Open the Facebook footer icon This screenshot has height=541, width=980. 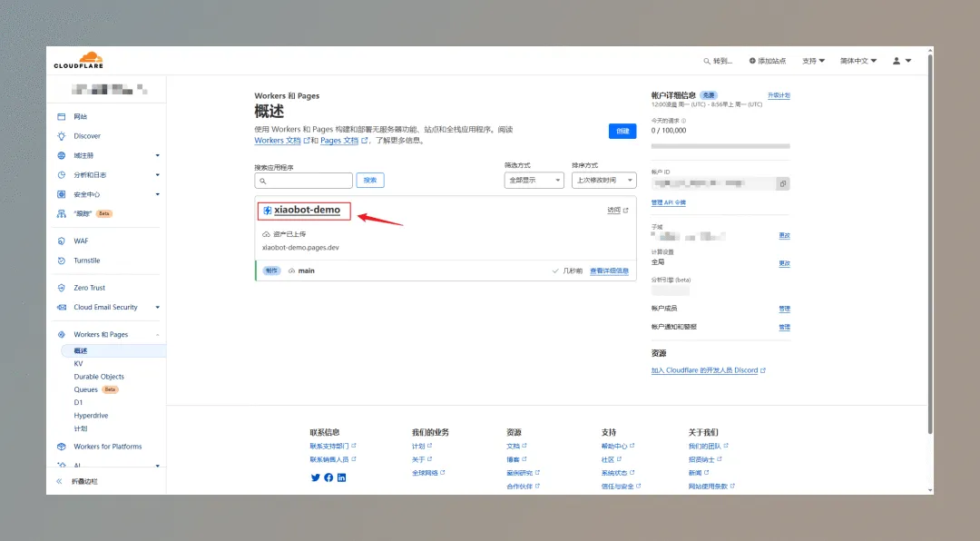328,477
